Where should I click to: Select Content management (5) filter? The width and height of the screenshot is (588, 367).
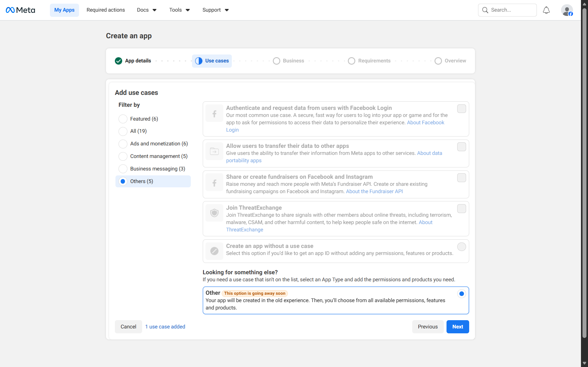pyautogui.click(x=123, y=156)
